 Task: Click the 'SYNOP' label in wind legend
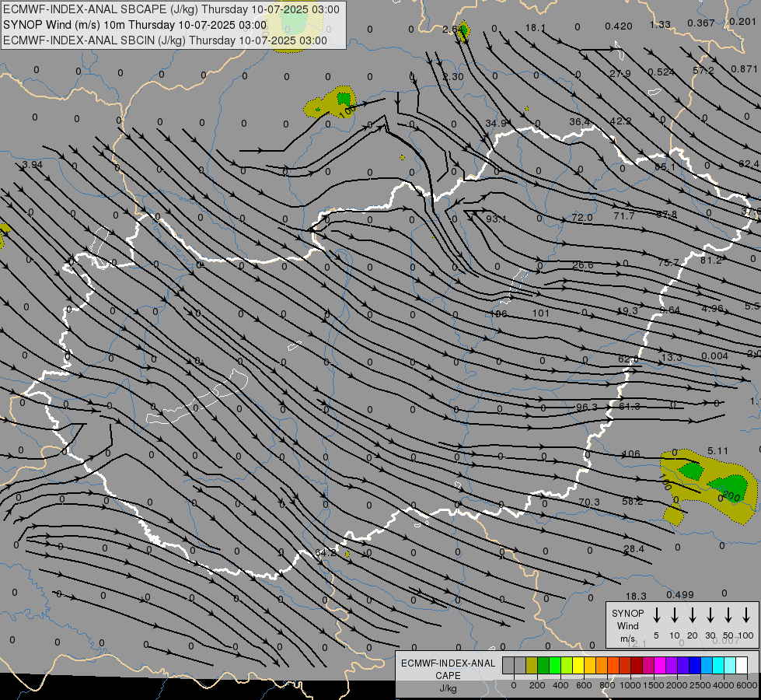point(627,613)
